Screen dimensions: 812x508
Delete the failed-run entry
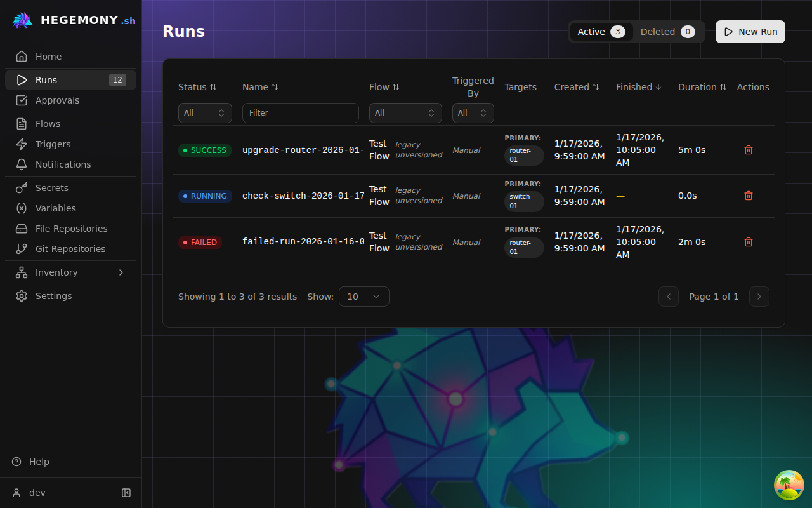(749, 242)
